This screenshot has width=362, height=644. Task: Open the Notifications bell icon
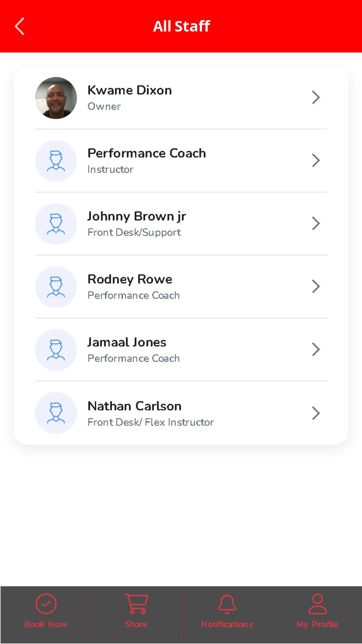227,604
